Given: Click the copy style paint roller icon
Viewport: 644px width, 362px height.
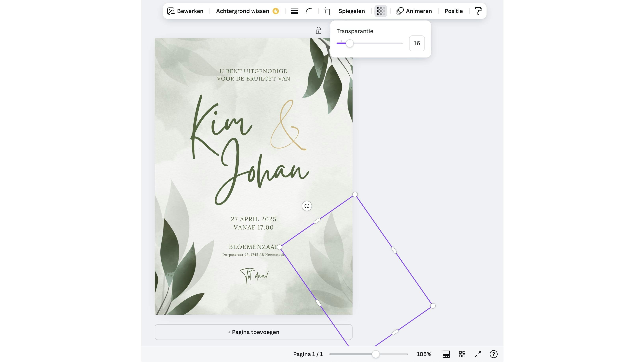Looking at the screenshot, I should 478,11.
